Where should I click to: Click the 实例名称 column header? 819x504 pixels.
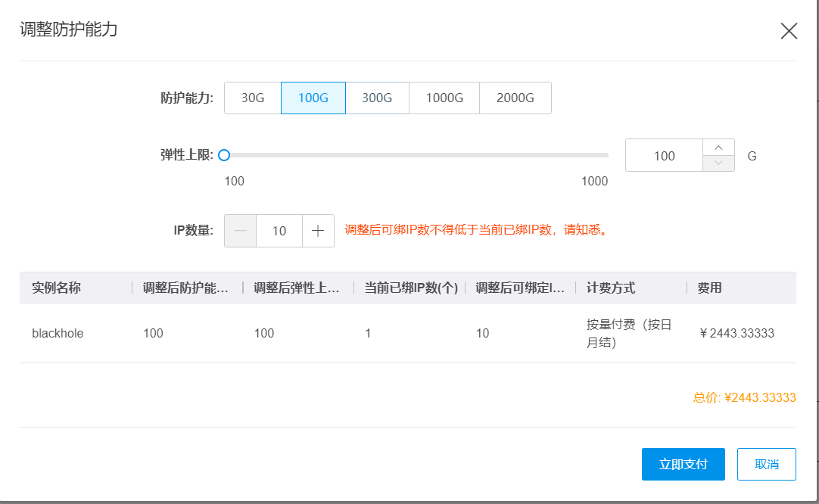pyautogui.click(x=57, y=288)
